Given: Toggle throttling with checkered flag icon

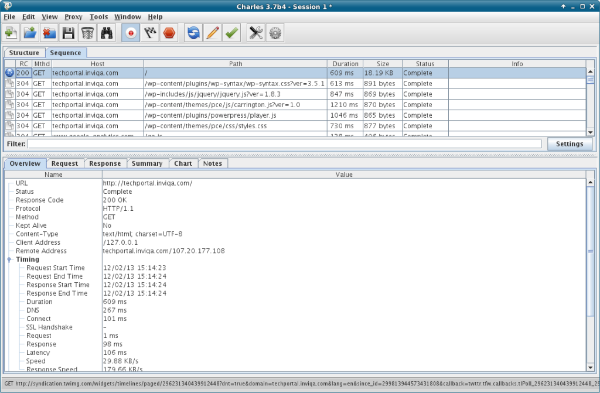Looking at the screenshot, I should [x=150, y=33].
